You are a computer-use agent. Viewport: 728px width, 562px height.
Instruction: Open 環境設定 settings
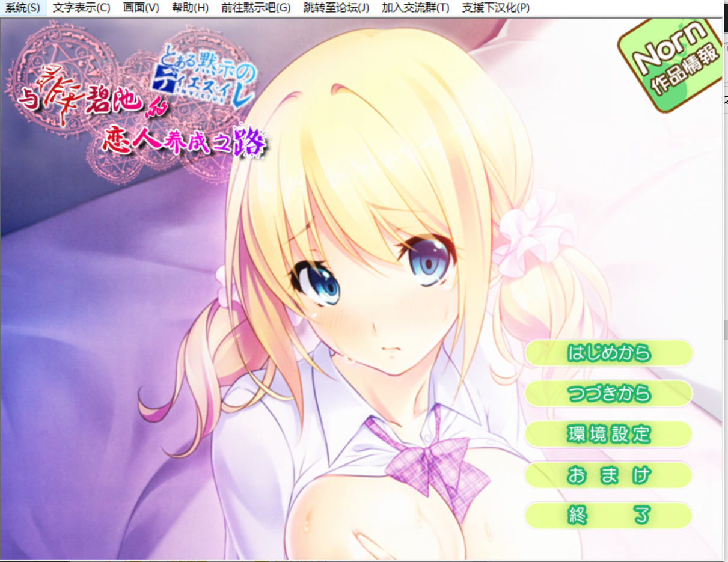coord(608,434)
